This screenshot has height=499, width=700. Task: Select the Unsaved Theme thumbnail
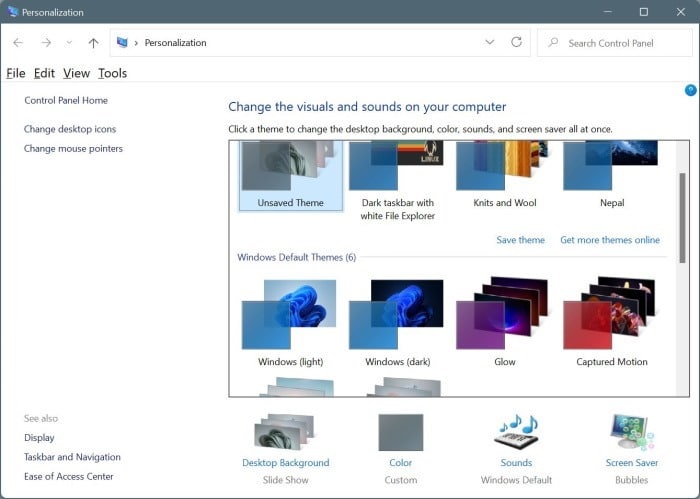point(291,175)
